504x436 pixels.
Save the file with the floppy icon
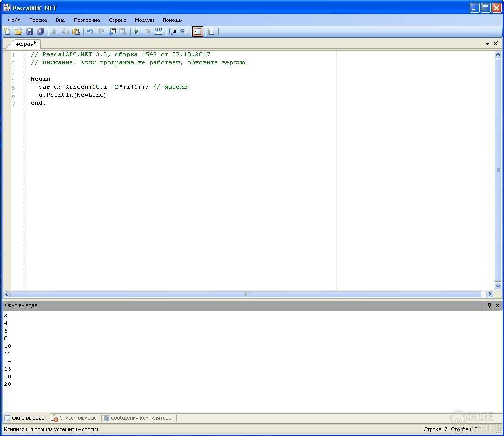tap(30, 31)
